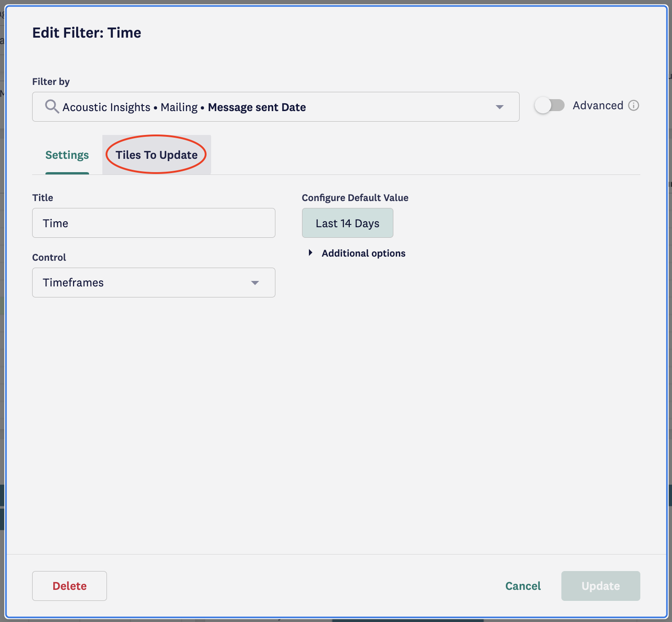The height and width of the screenshot is (622, 672).
Task: Click the Timeframes dropdown arrow under Control
Action: [255, 283]
